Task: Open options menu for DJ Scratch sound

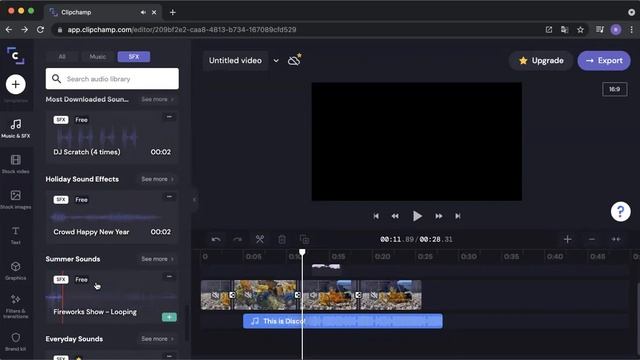Action: pyautogui.click(x=169, y=117)
